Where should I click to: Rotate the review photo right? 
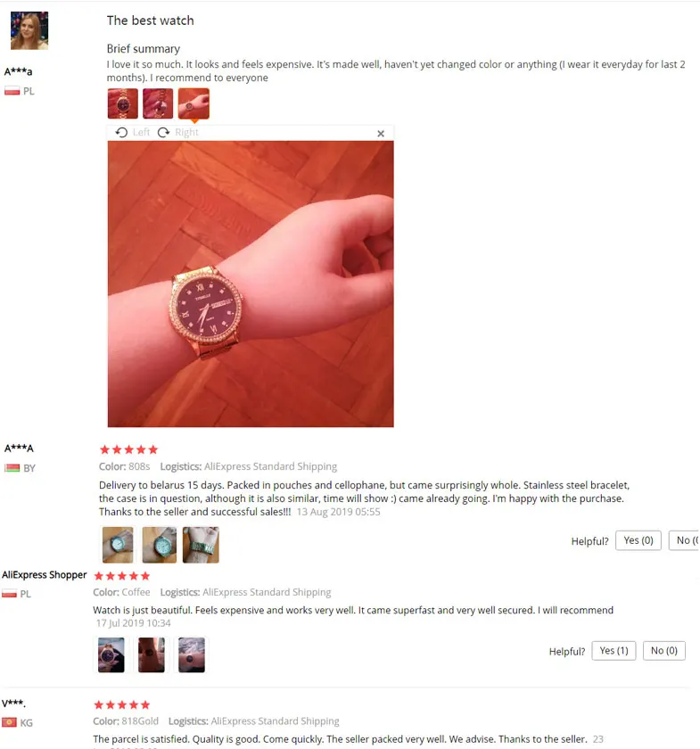178,132
